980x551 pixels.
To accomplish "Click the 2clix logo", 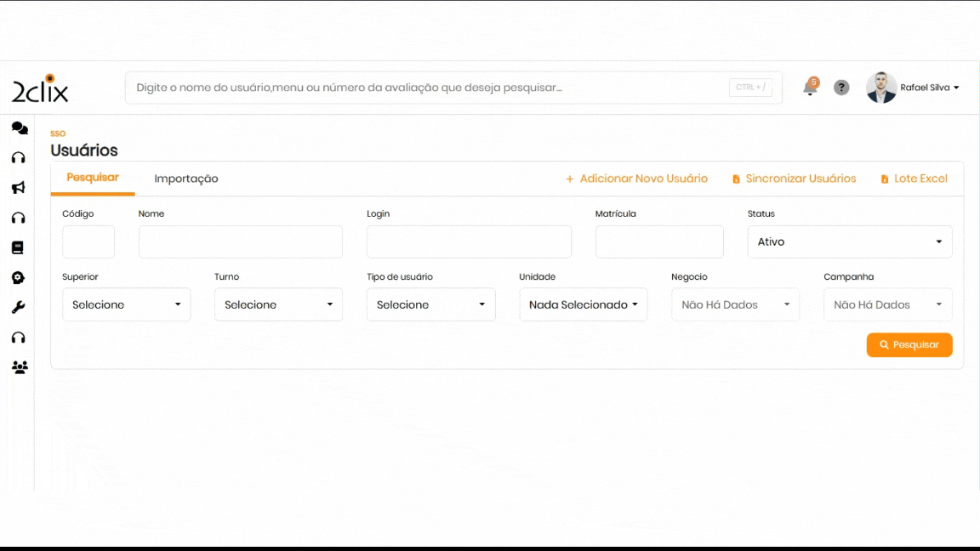I will coord(40,88).
